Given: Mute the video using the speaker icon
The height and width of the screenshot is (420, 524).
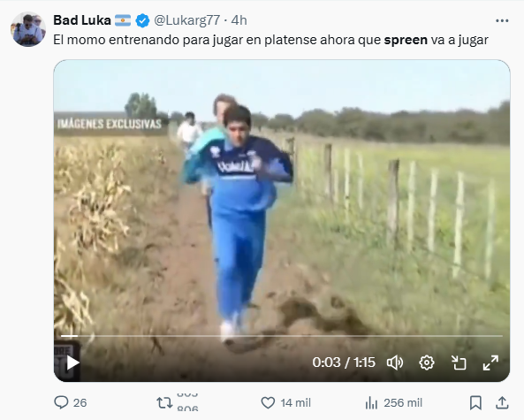Looking at the screenshot, I should (395, 363).
